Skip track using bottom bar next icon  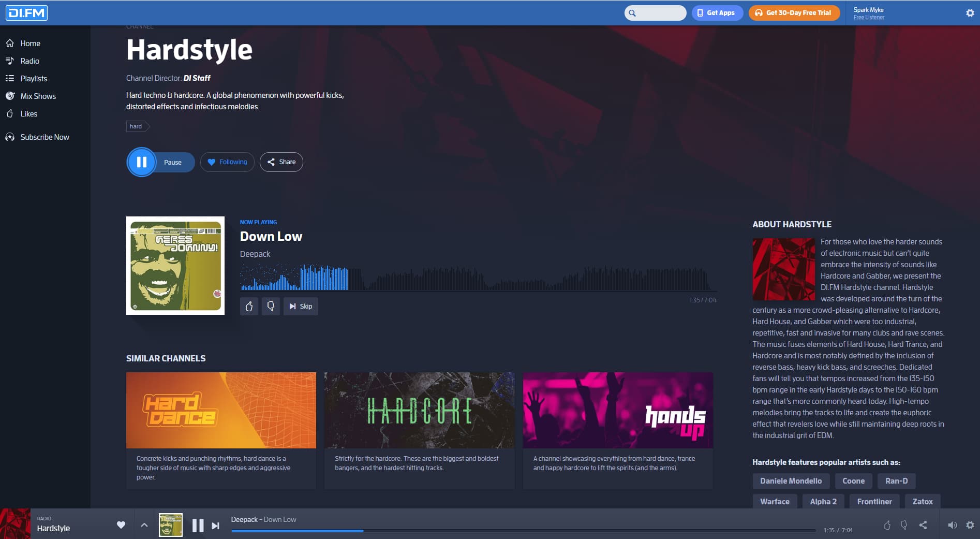[216, 526]
